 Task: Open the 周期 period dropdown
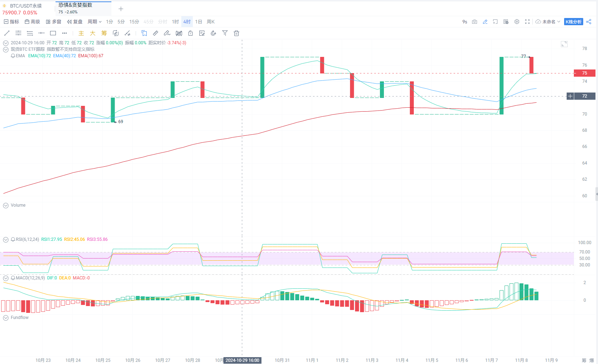[x=94, y=22]
